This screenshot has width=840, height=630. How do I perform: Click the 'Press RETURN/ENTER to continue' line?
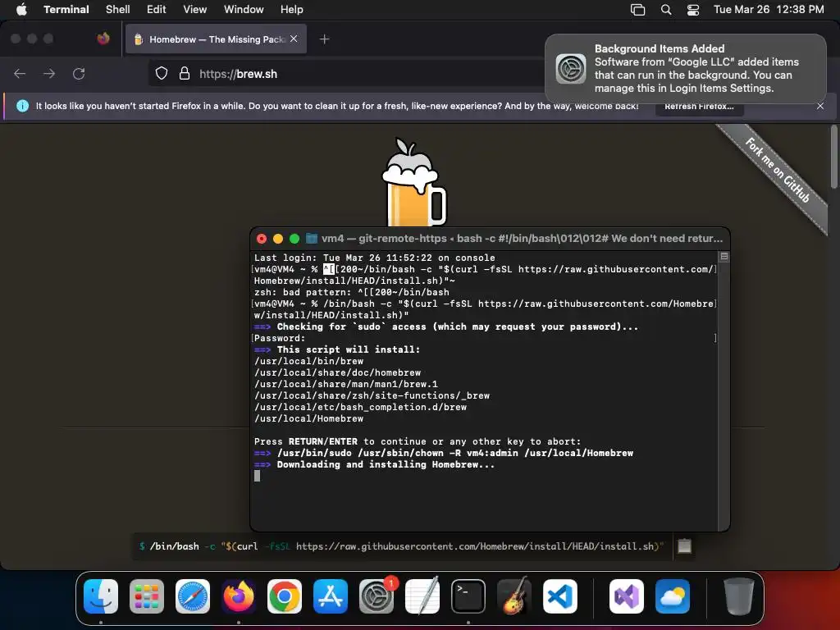[x=418, y=441]
